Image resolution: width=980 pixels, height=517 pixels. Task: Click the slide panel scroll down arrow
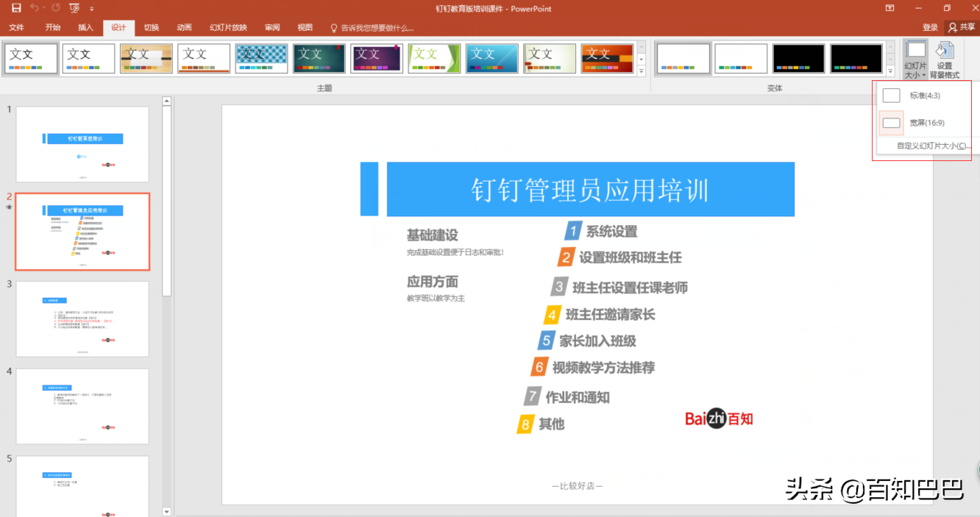point(166,511)
